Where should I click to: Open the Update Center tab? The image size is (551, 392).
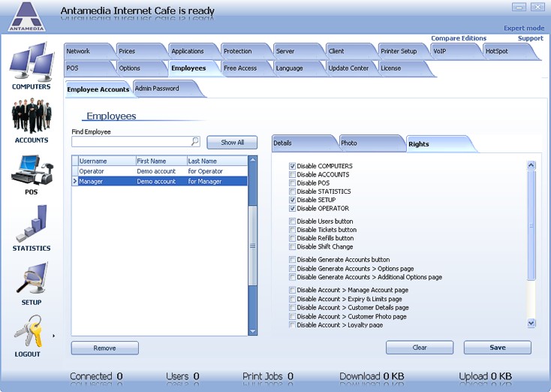pyautogui.click(x=350, y=68)
